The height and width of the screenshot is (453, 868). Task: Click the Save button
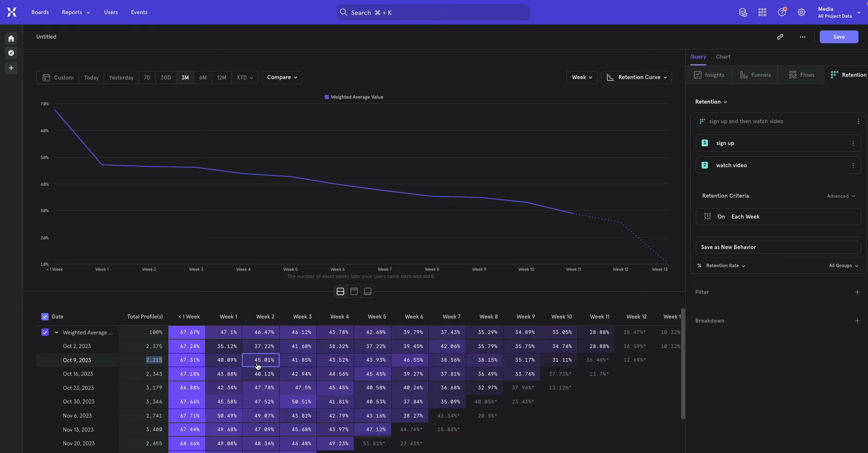pos(839,37)
